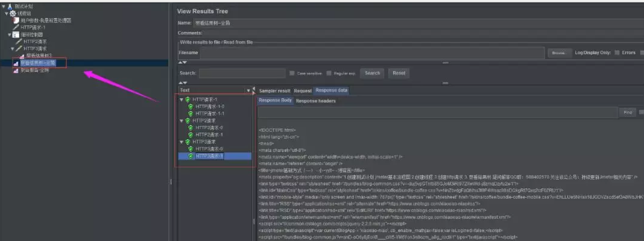Click green shield icon of HTTP2请求-1 result
Screen dimensions: 644x241
pyautogui.click(x=191, y=135)
